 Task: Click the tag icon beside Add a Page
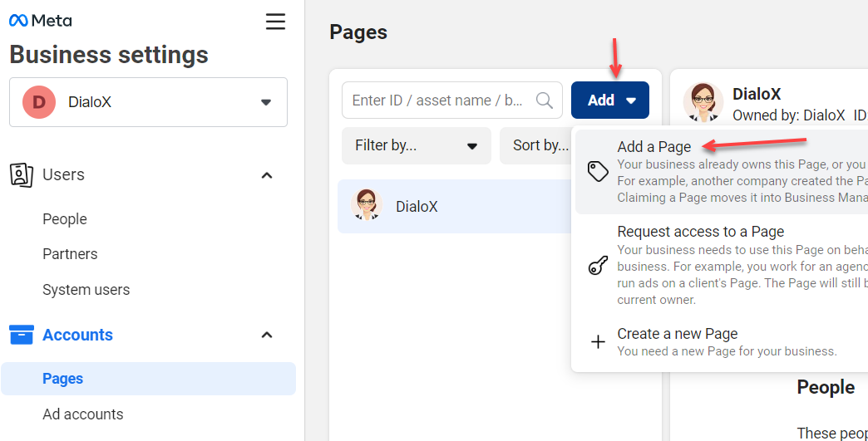pos(598,171)
